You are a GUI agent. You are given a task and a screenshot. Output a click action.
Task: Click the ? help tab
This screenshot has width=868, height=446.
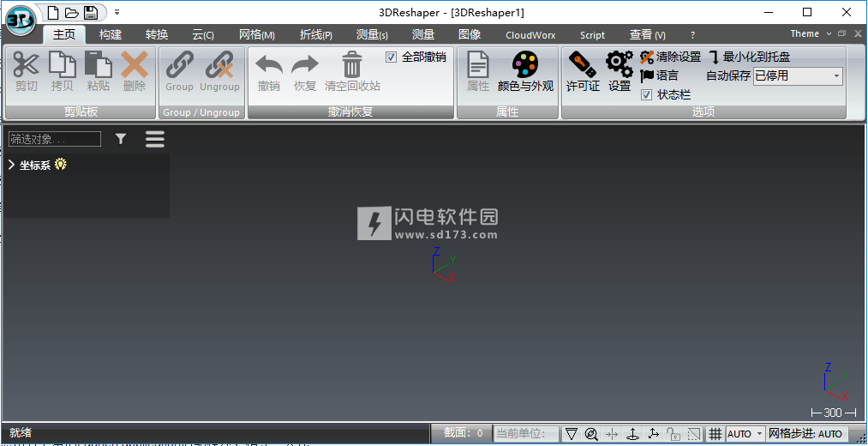point(692,35)
